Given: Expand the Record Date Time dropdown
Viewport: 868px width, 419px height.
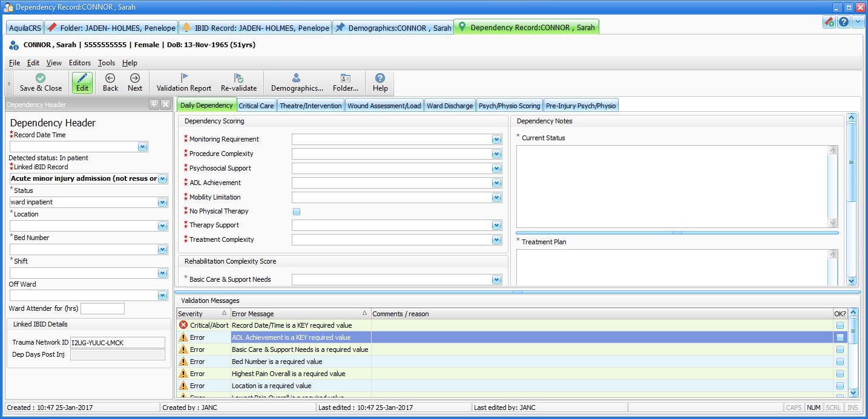Looking at the screenshot, I should pos(142,147).
